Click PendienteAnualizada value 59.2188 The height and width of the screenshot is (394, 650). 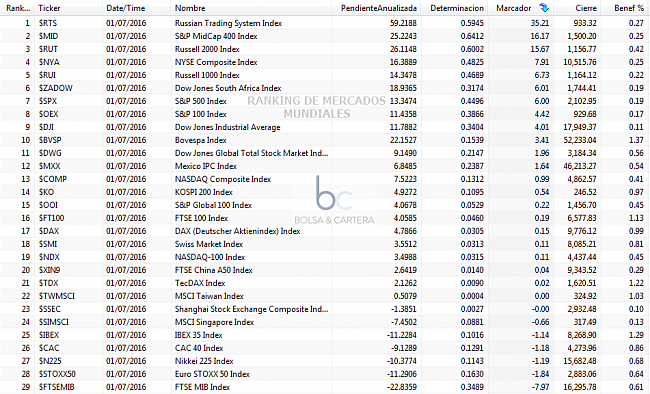tap(403, 23)
